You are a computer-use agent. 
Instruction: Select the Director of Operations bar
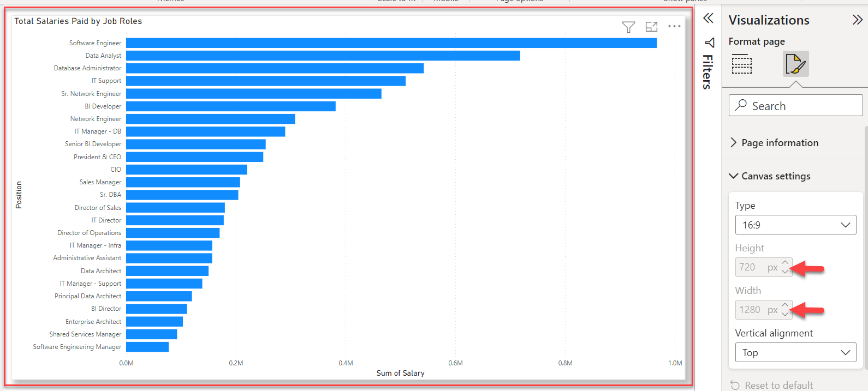pos(173,233)
